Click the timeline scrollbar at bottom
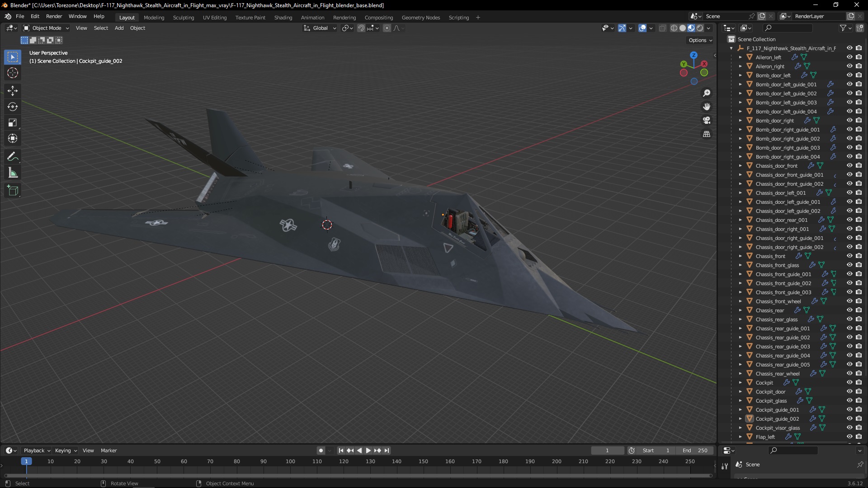The width and height of the screenshot is (868, 488). pos(358,475)
